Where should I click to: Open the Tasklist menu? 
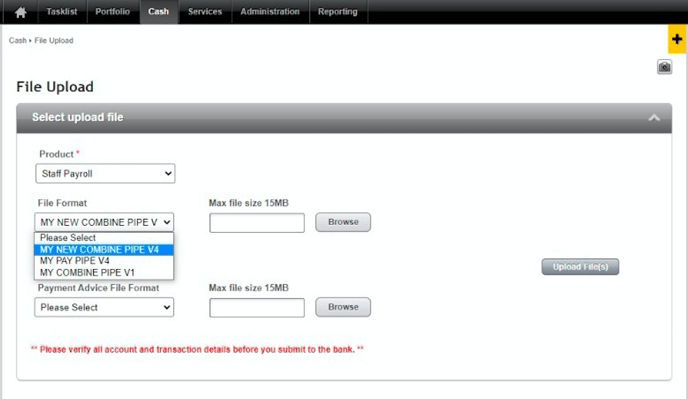coord(62,12)
